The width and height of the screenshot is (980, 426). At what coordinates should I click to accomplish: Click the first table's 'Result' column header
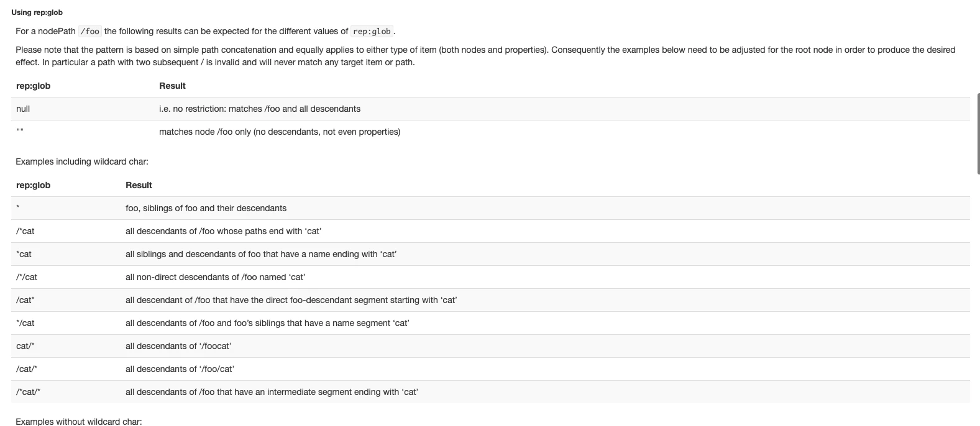[172, 86]
